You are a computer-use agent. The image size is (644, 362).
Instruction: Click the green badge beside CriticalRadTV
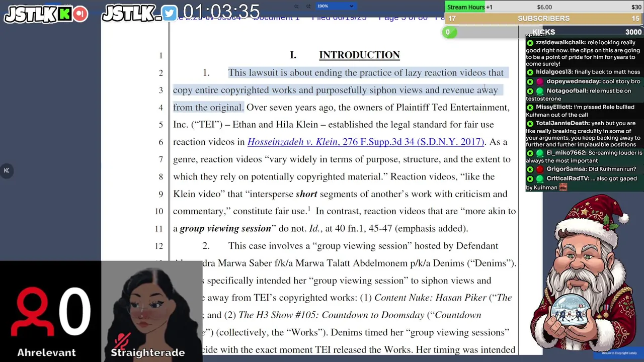(540, 178)
